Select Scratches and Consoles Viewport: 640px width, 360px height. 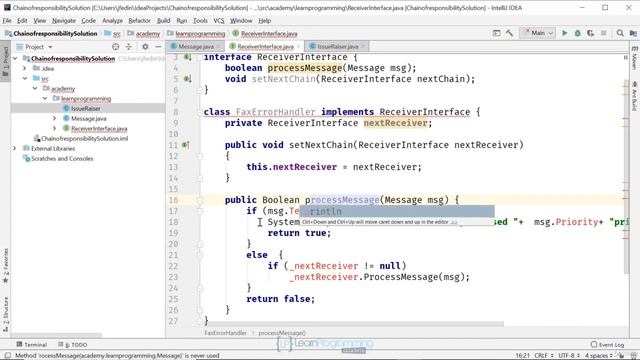pos(62,158)
